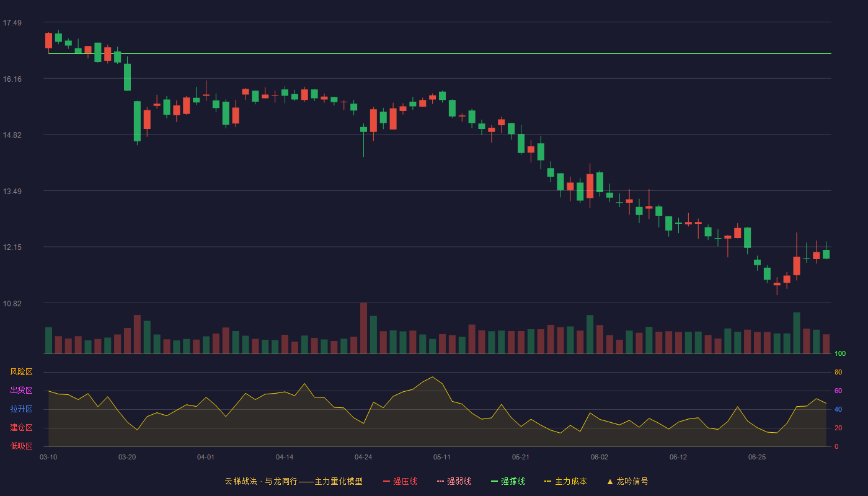The width and height of the screenshot is (868, 496).
Task: Click the 06-12 date label
Action: coord(678,457)
